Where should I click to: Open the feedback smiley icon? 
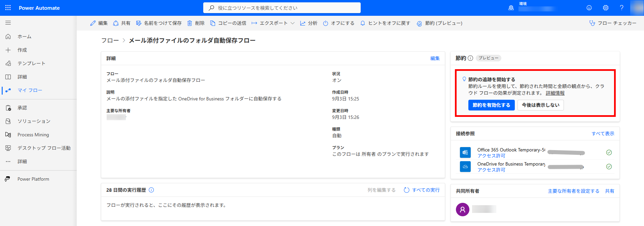(589, 8)
